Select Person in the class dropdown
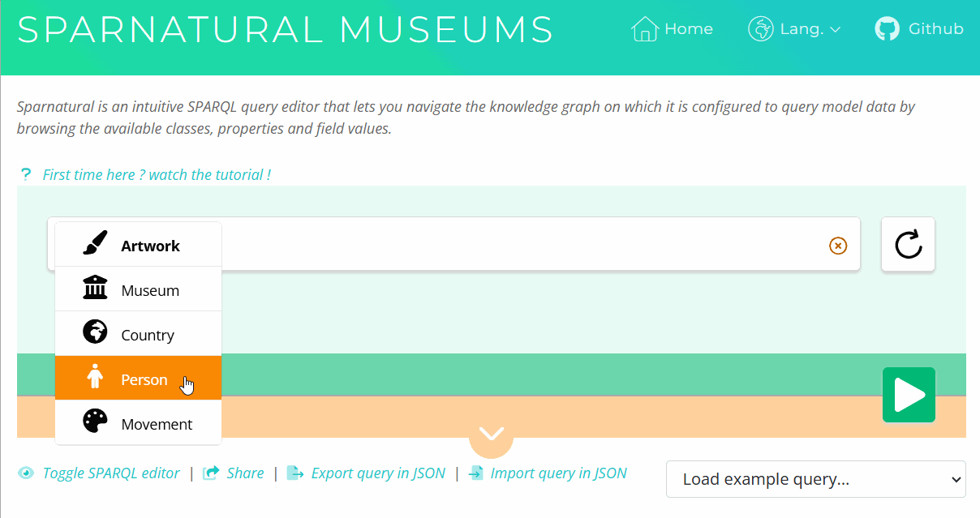 [x=138, y=379]
